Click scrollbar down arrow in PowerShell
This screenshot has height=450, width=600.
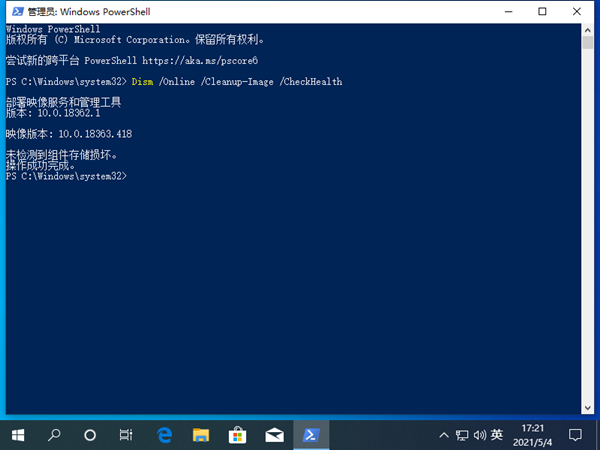[585, 410]
